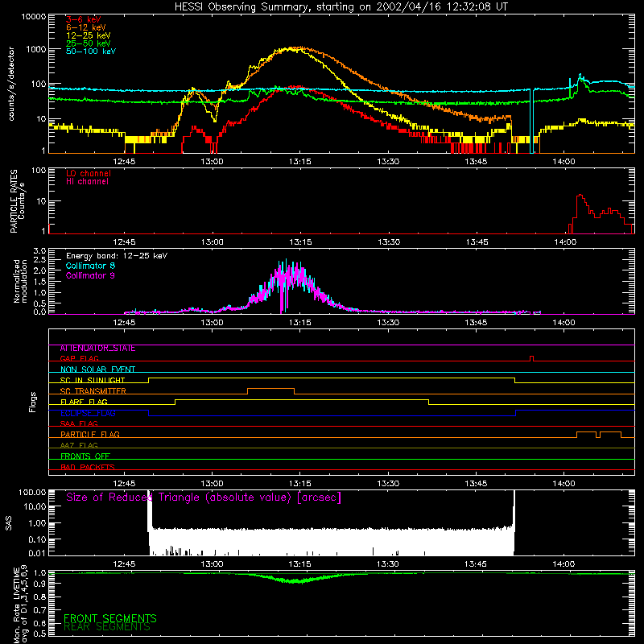Image resolution: width=644 pixels, height=644 pixels.
Task: Click the 0.10 tick on SAS axis
Action: point(36,539)
